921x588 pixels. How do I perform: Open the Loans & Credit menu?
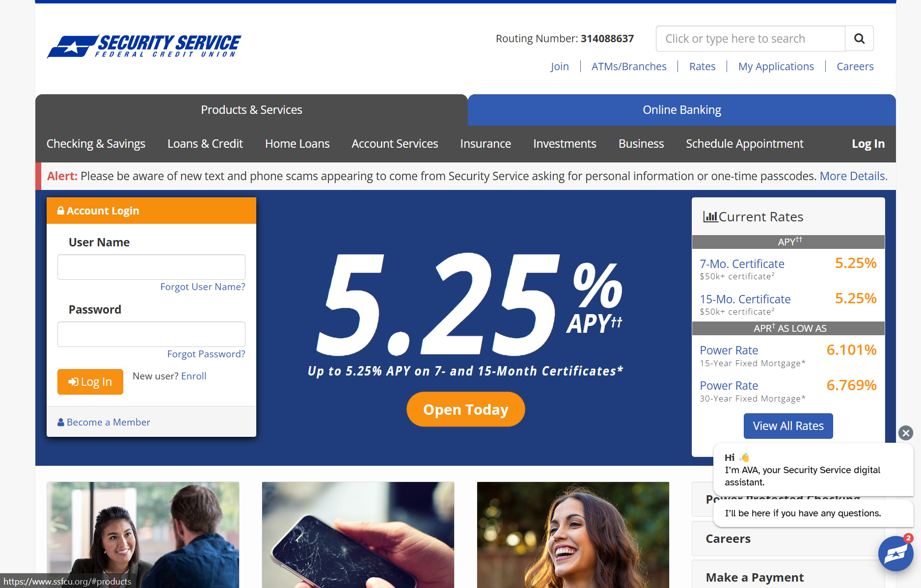coord(205,144)
